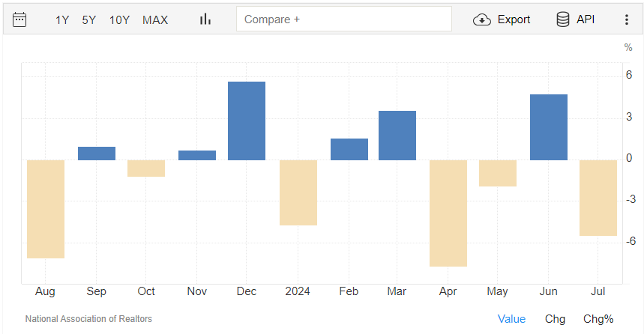Image resolution: width=644 pixels, height=334 pixels.
Task: Click the API database icon
Action: coord(562,19)
